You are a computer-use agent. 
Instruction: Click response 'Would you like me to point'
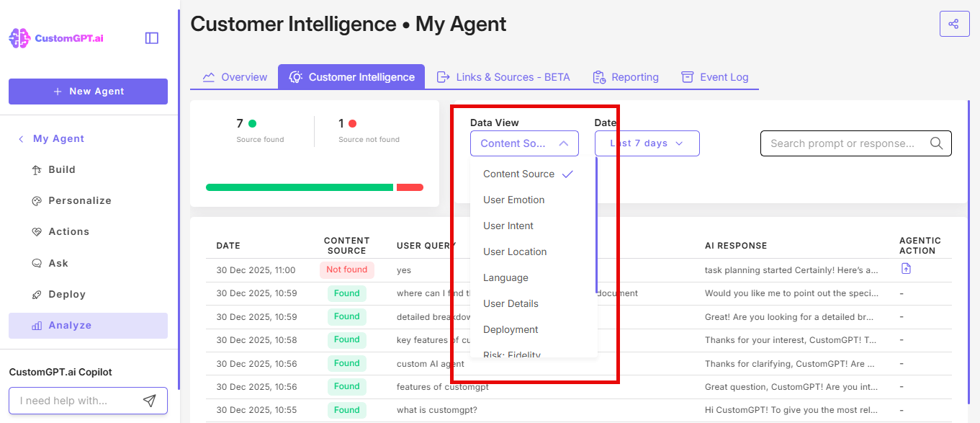(791, 293)
